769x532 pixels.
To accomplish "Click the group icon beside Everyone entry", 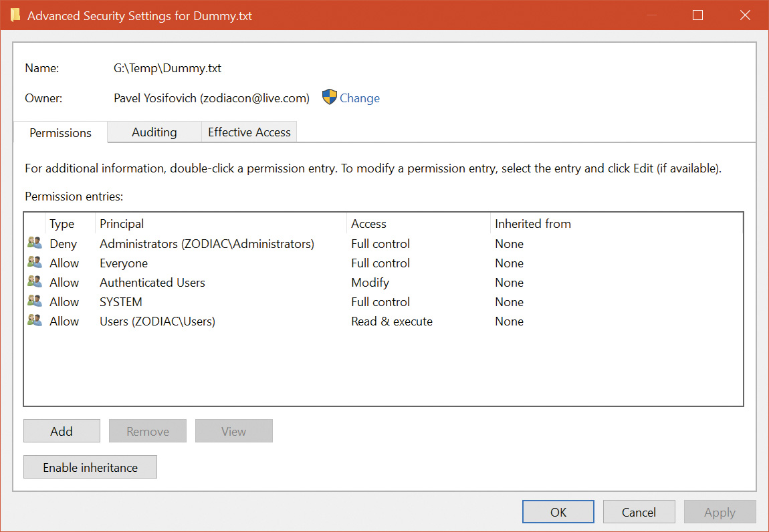I will coord(35,263).
